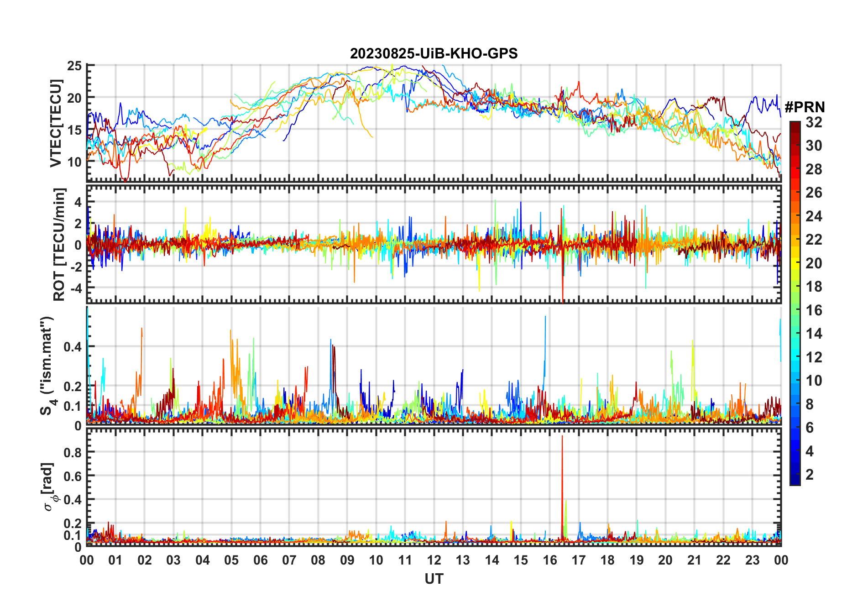
Task: Click VTEC axis tick value 25
Action: click(x=74, y=66)
